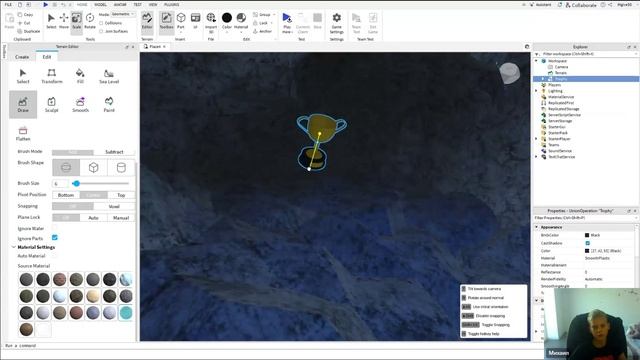Viewport: 640px width, 360px height.
Task: Set brush shape to sphere
Action: [x=66, y=167]
